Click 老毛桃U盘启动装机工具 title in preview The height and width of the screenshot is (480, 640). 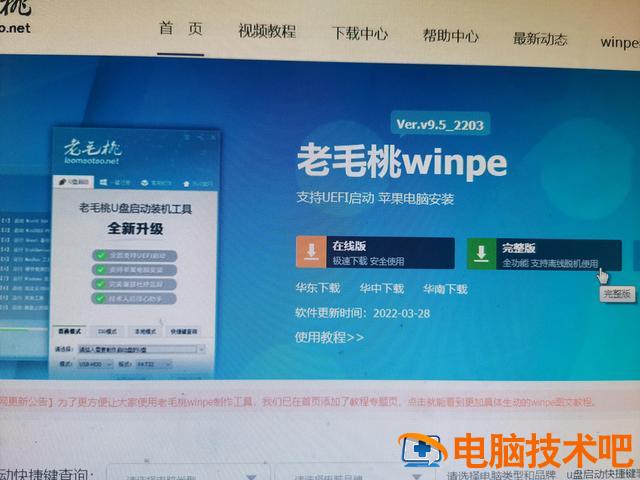tap(135, 209)
